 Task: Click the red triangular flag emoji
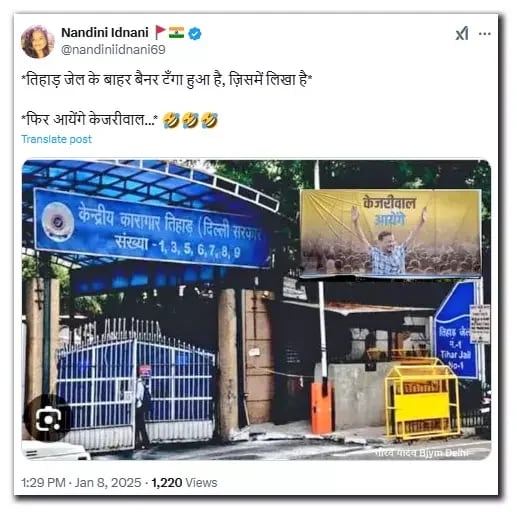(x=160, y=33)
